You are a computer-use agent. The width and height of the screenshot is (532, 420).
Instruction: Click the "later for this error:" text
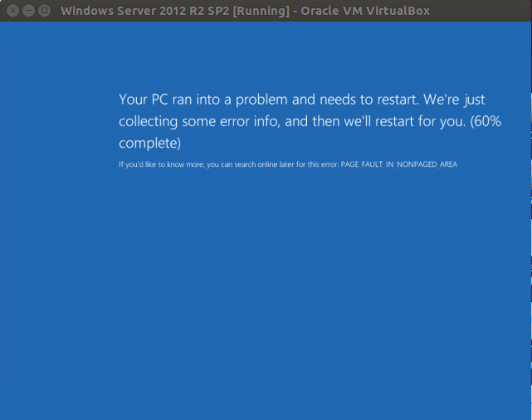(x=309, y=164)
